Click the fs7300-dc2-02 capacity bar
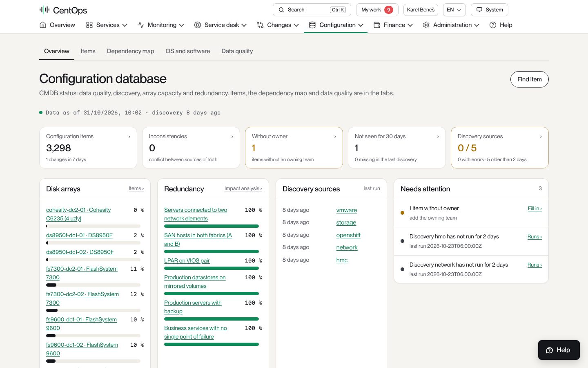The image size is (588, 368). 93,310
